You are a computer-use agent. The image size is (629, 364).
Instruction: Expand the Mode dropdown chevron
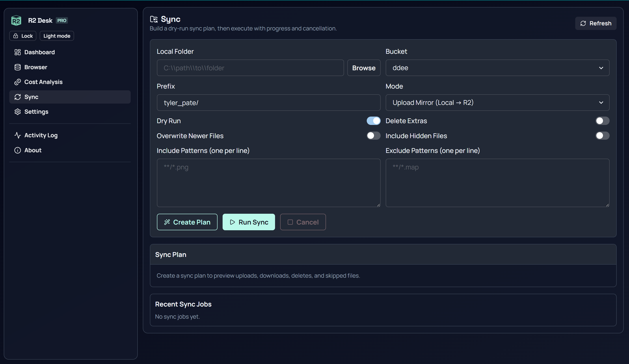coord(601,102)
